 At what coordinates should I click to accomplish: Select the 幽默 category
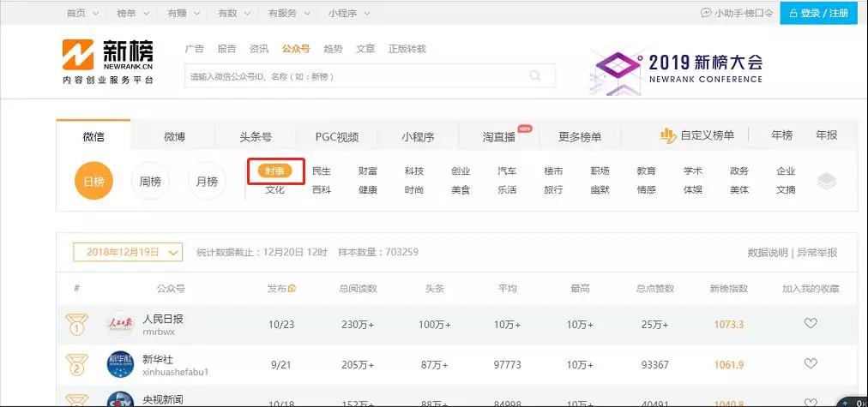pyautogui.click(x=600, y=189)
